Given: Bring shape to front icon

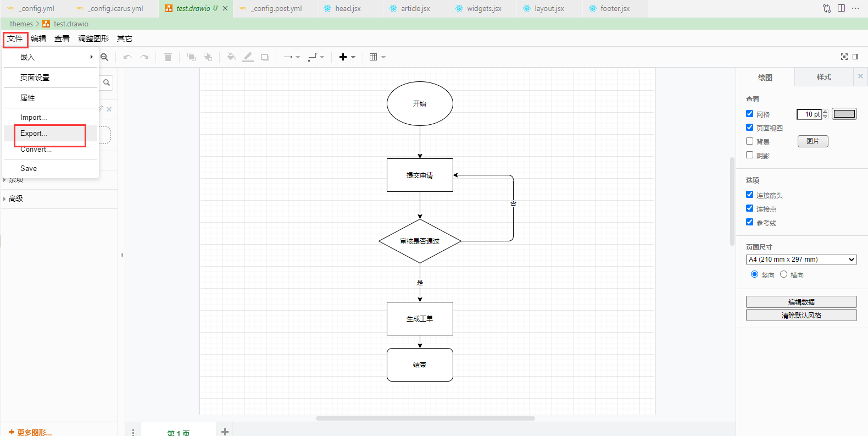Looking at the screenshot, I should (x=191, y=57).
